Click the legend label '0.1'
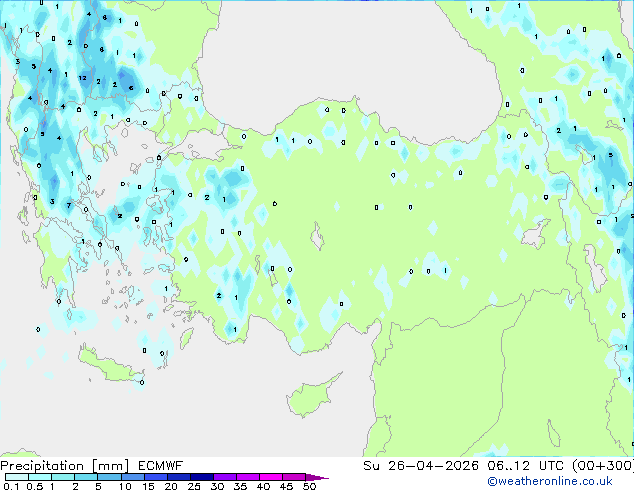 (x=11, y=486)
